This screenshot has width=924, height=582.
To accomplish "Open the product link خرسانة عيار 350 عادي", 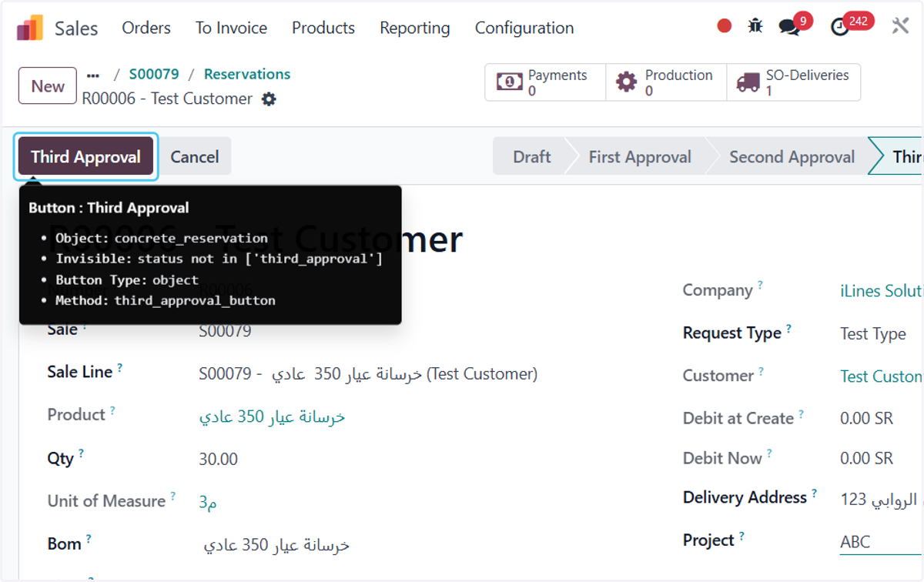I will click(272, 417).
